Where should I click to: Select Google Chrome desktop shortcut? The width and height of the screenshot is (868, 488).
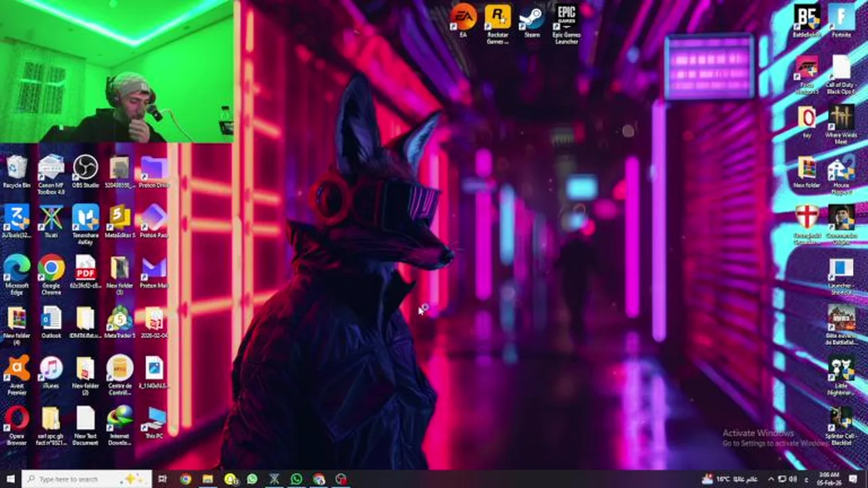[51, 274]
